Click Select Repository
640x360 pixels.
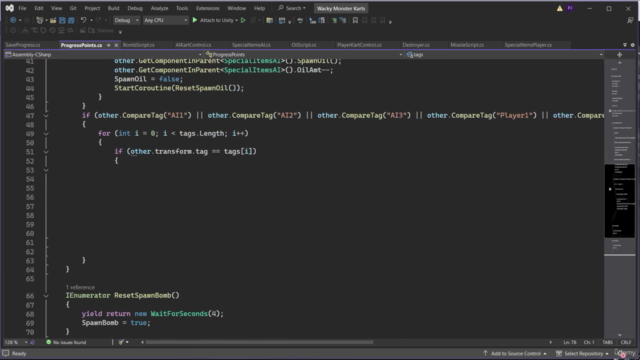(582, 353)
